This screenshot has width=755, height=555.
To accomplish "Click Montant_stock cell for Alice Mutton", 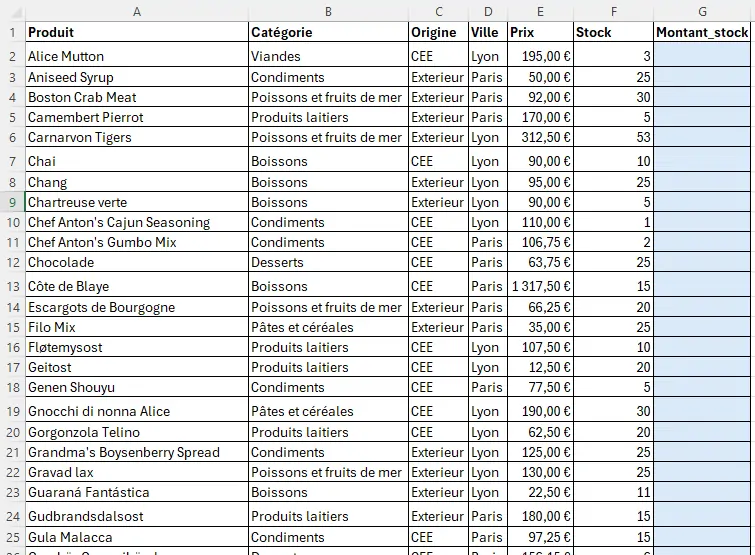I will point(703,54).
